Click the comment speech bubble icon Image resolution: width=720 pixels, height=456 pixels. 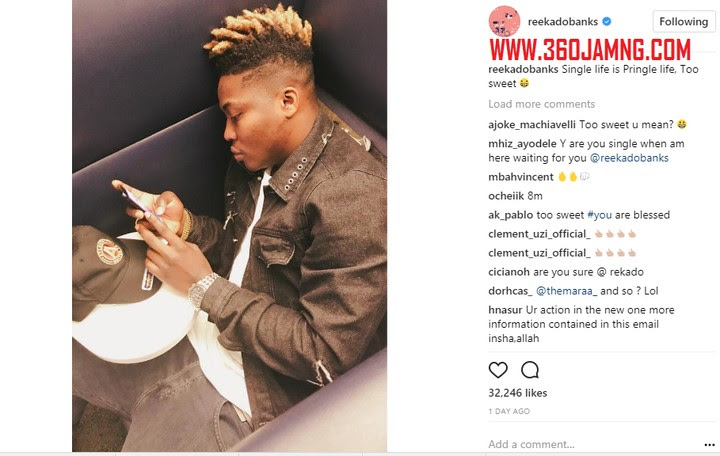[x=530, y=370]
